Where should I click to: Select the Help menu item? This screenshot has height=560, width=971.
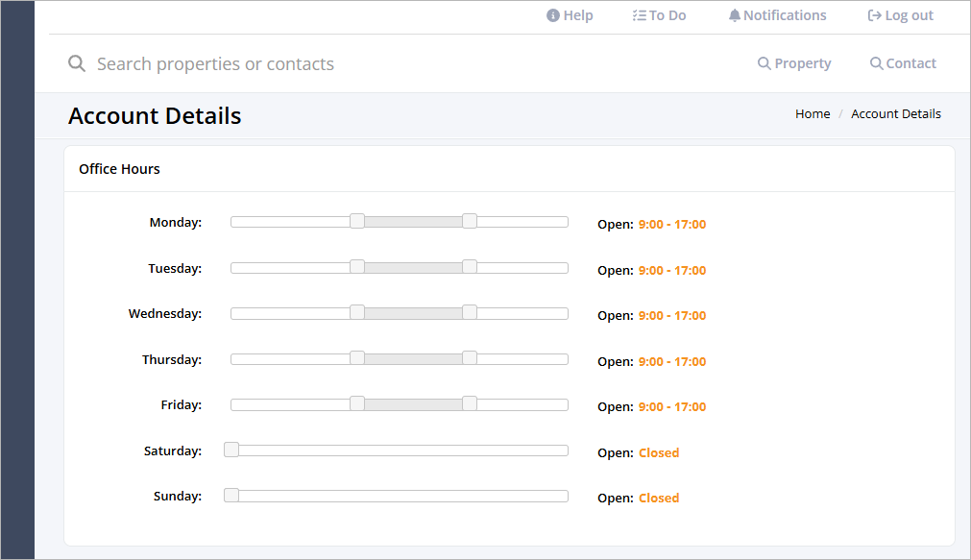570,14
